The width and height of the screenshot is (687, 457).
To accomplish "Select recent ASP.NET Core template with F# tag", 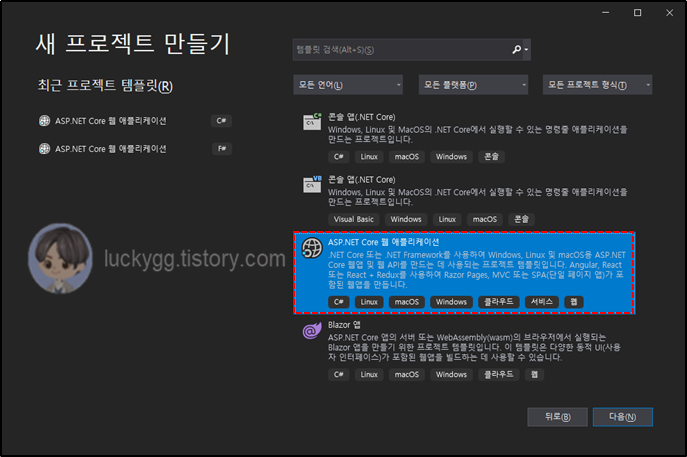I will click(x=135, y=149).
